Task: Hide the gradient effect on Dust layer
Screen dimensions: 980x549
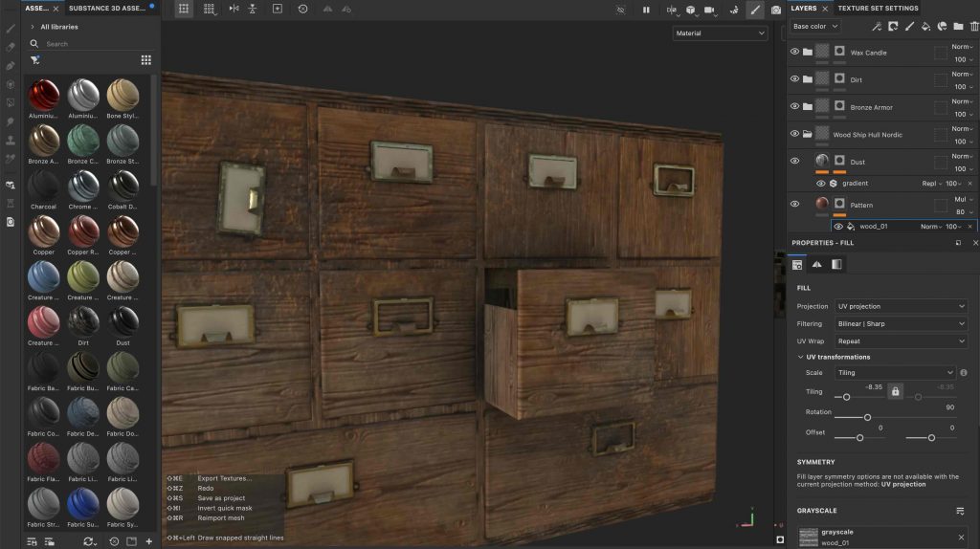Action: pos(820,184)
